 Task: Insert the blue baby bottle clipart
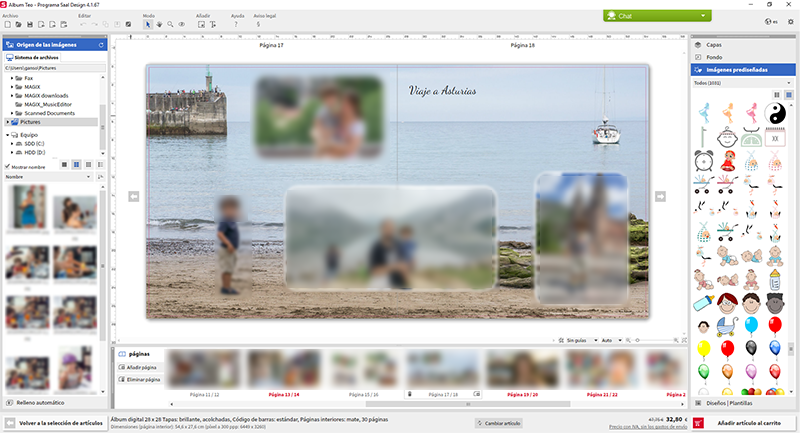pos(704,303)
